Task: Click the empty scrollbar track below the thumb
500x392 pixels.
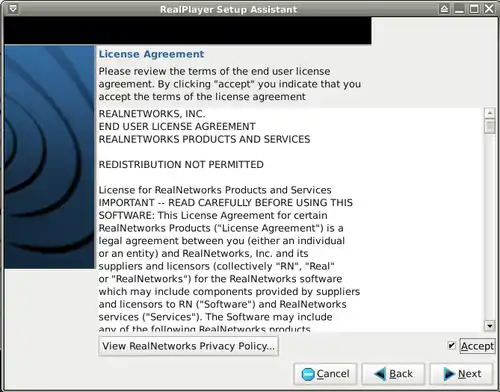Action: pos(490,227)
